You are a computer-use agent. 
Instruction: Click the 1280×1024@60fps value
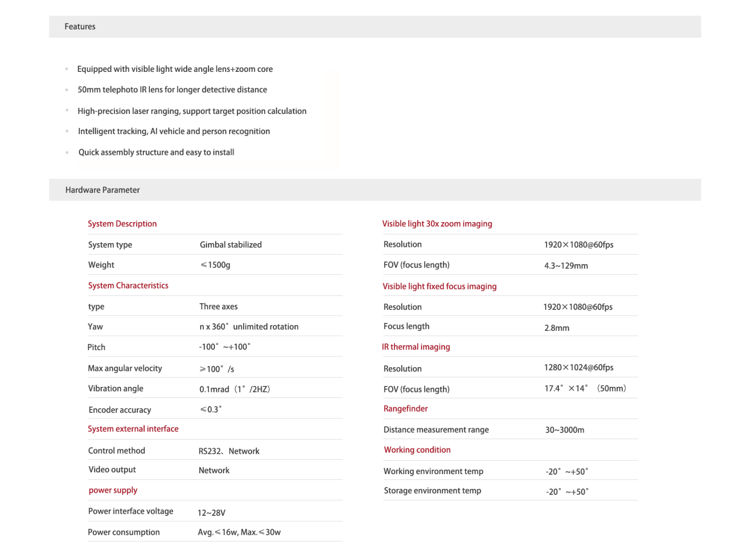point(579,368)
